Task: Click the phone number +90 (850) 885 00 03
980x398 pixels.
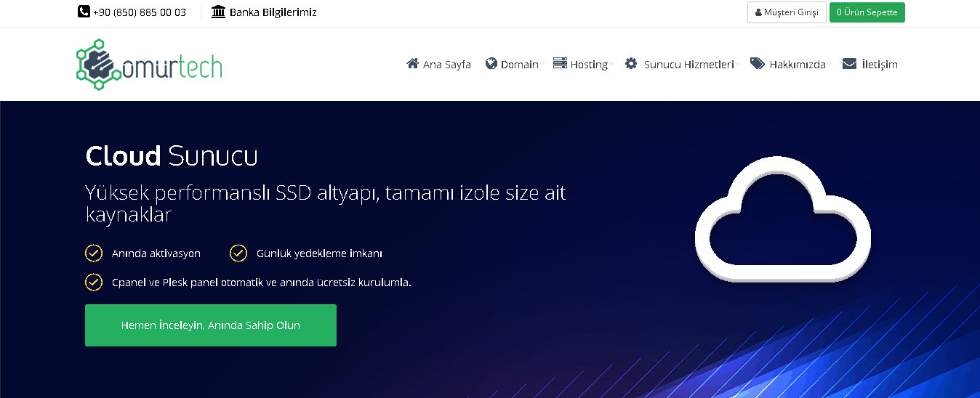Action: click(140, 12)
